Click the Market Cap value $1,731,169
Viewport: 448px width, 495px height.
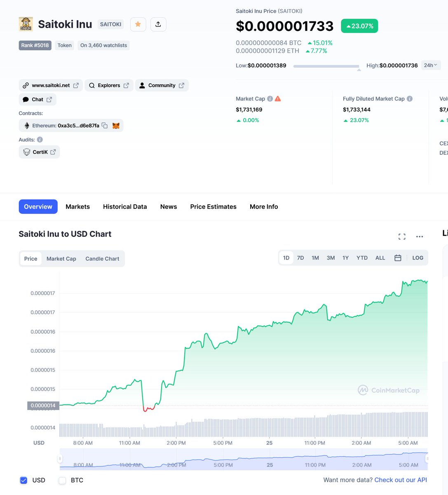[249, 110]
